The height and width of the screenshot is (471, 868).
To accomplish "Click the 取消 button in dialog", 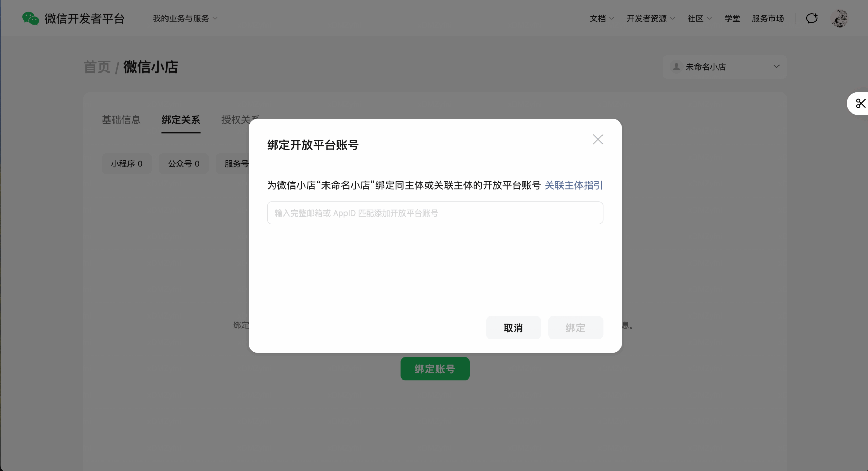I will [513, 328].
